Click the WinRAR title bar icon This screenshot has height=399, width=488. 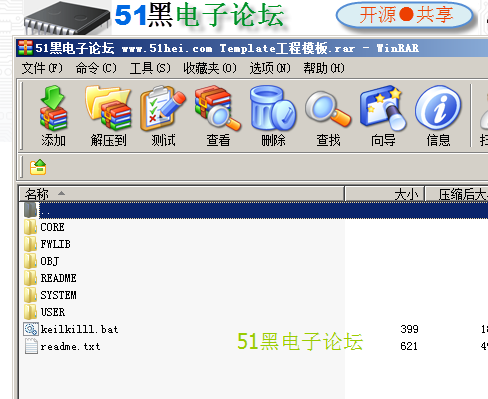click(25, 48)
